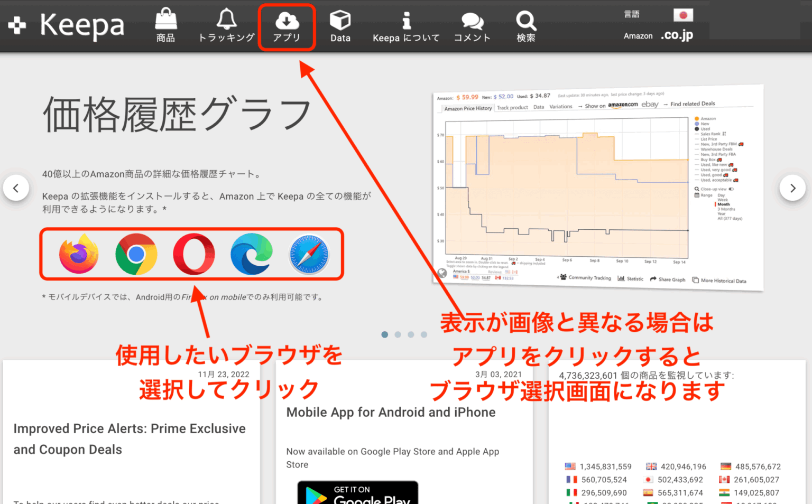The width and height of the screenshot is (812, 504).
Task: Select the Chrome browser icon
Action: (136, 254)
